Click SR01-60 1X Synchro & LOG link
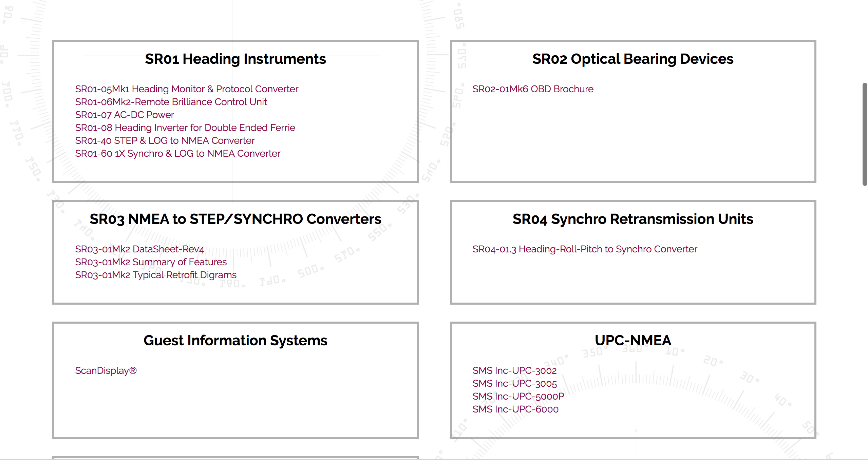Image resolution: width=868 pixels, height=460 pixels. coord(177,153)
